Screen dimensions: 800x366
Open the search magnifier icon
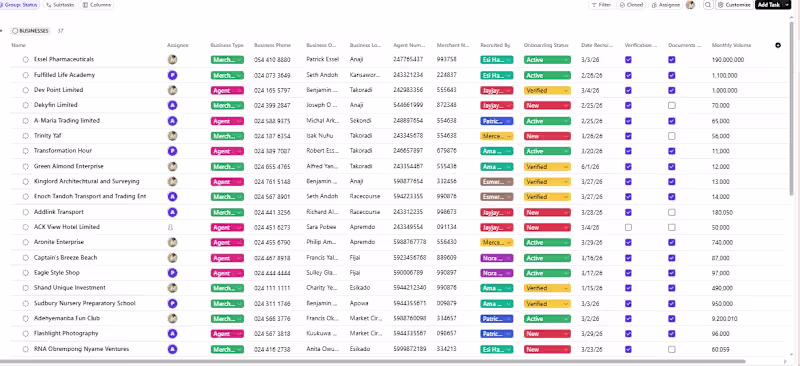[708, 5]
